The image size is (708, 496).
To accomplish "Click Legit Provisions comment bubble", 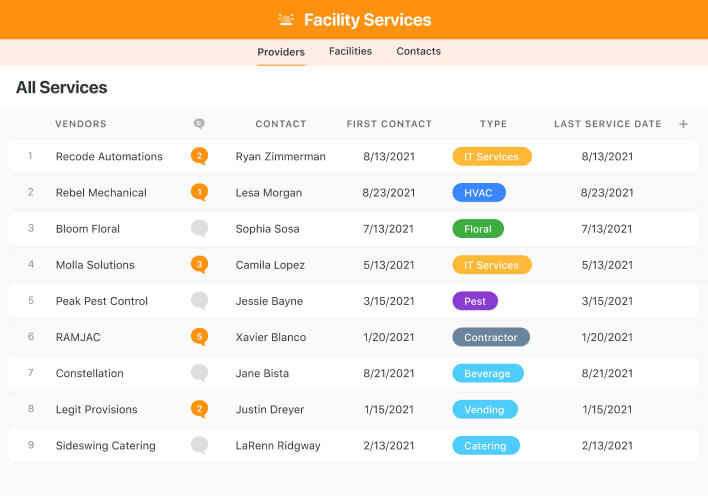I will (x=200, y=409).
